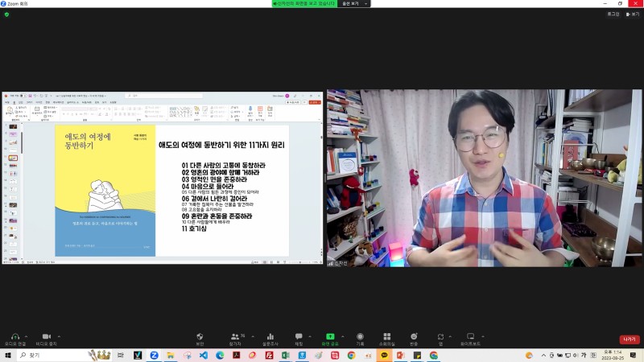
Task: Open Visual Studio Code from the taskbar
Action: [204, 355]
